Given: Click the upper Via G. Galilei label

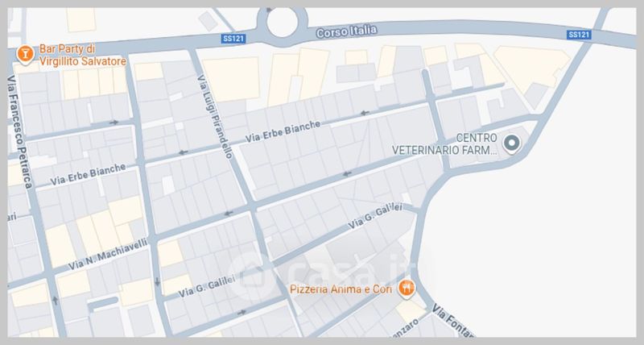Looking at the screenshot, I should pos(375,216).
